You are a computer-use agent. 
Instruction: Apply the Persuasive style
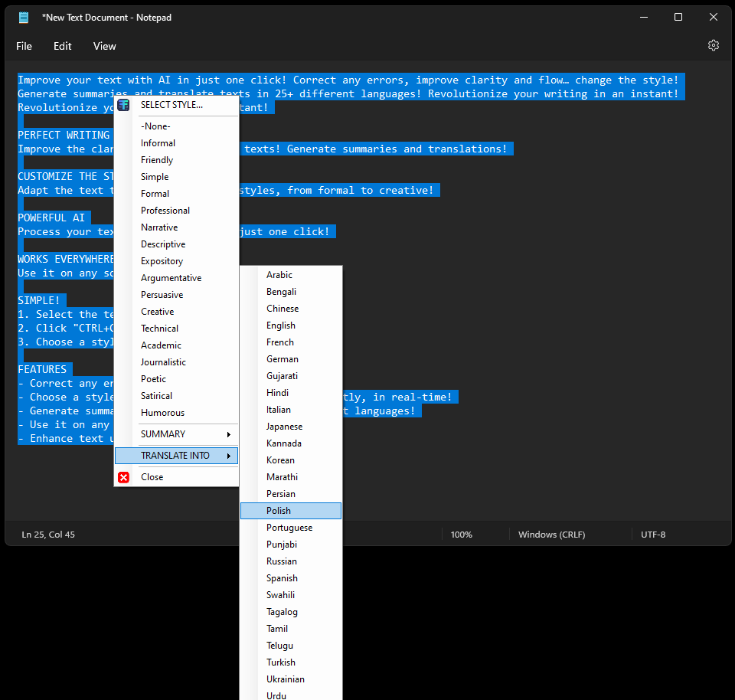click(177, 295)
